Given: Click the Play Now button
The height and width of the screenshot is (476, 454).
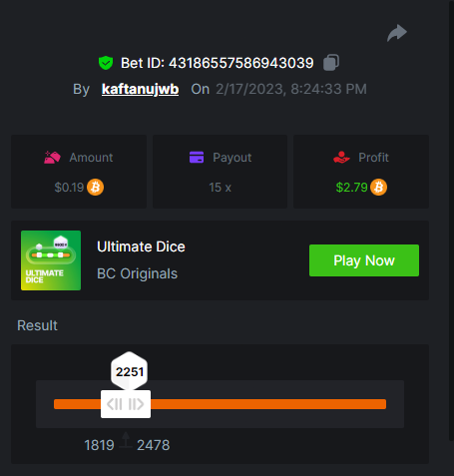Looking at the screenshot, I should click(x=364, y=260).
